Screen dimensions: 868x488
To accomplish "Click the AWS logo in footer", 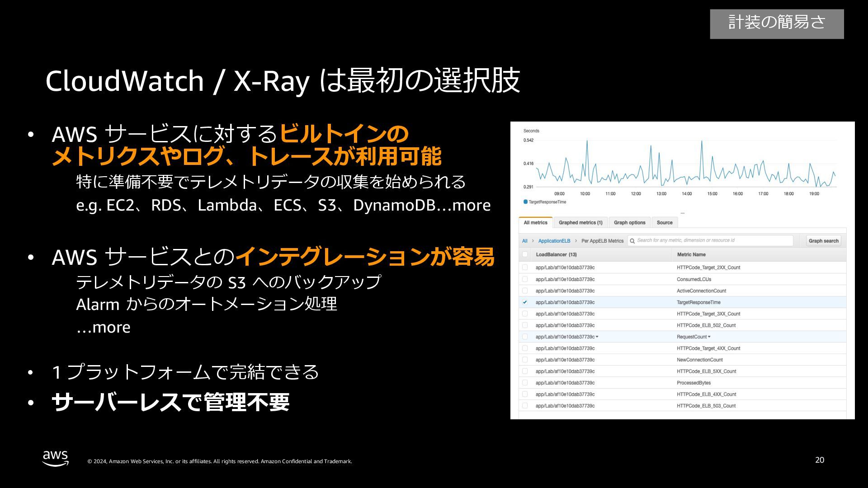I will point(56,458).
